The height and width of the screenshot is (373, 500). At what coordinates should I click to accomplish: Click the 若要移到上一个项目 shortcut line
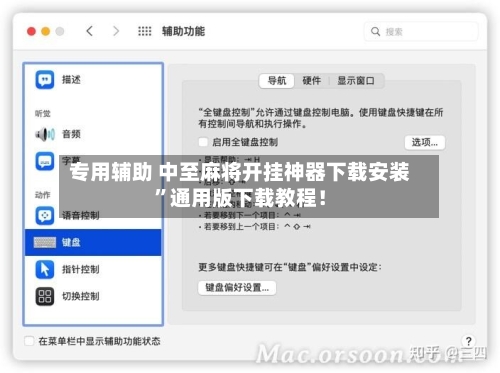coord(255,227)
